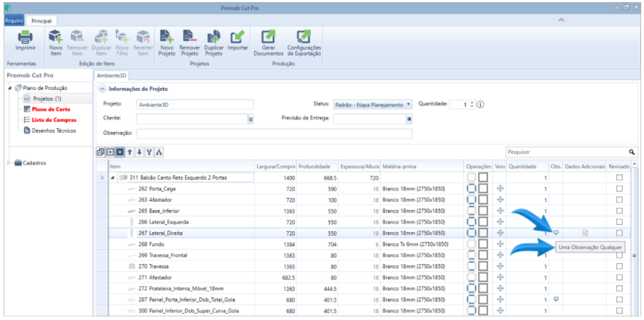The width and height of the screenshot is (644, 320).
Task: Click the Novo Filho icon
Action: (122, 37)
